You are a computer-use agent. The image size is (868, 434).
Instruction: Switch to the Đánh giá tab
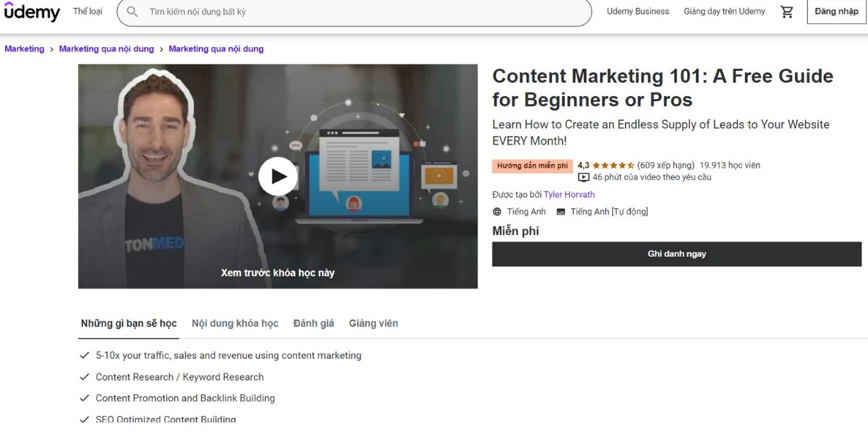[312, 323]
